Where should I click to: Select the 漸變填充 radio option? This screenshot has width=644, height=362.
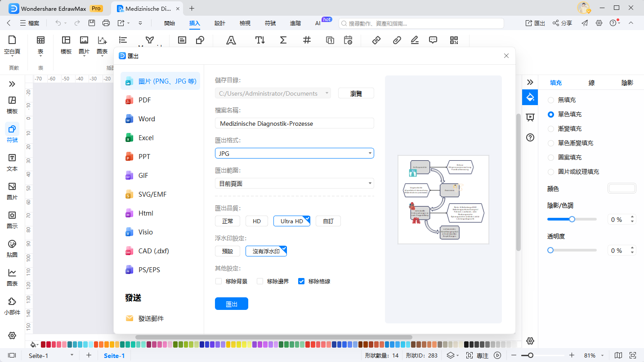[x=551, y=129]
